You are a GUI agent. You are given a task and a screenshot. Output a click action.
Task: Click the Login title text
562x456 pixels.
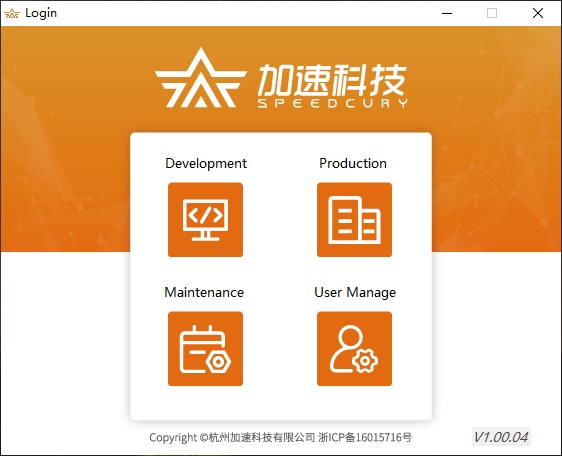click(x=41, y=13)
